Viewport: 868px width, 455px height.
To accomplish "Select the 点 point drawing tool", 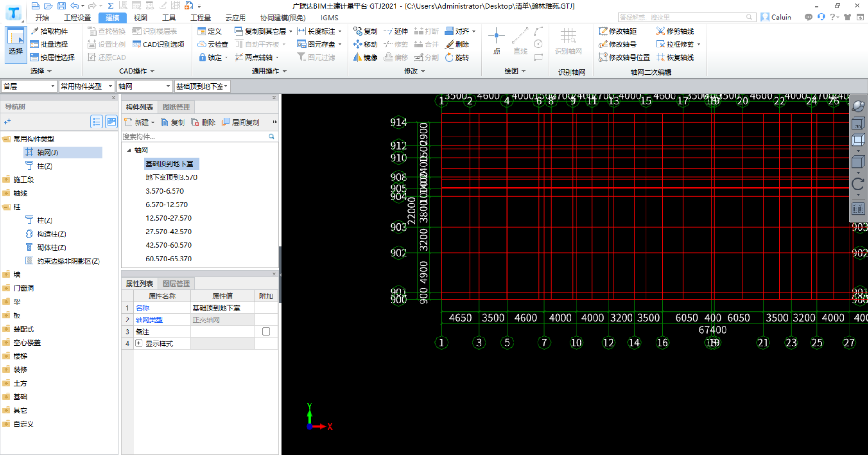I will coord(496,41).
